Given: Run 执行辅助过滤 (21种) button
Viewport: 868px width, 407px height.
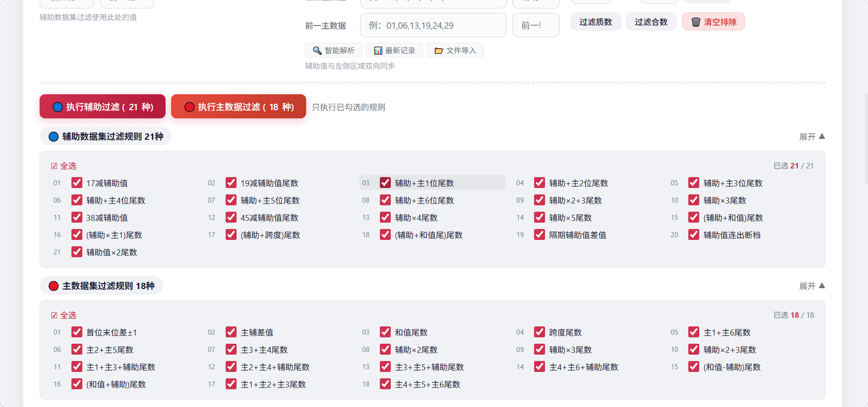Looking at the screenshot, I should click(102, 107).
